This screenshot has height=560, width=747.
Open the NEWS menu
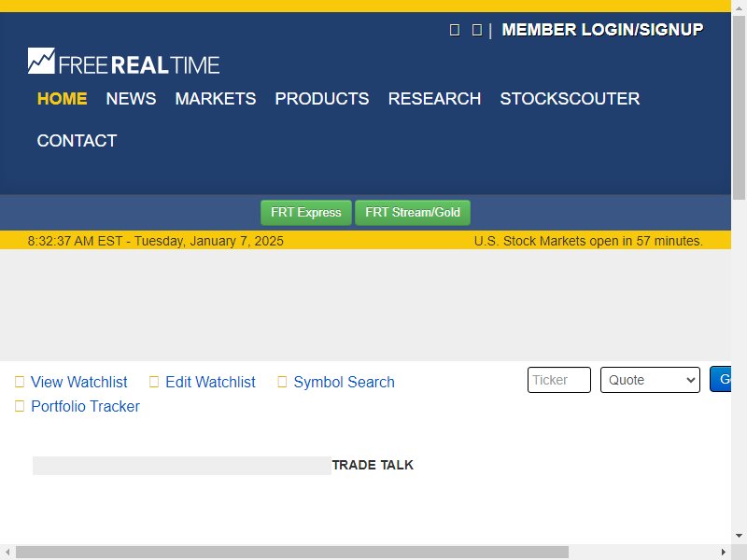pos(131,99)
